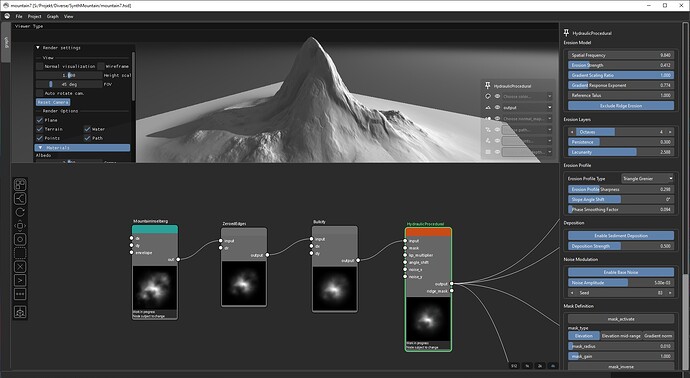Toggle the Normal visualization checkbox
The width and height of the screenshot is (690, 378).
tap(40, 66)
